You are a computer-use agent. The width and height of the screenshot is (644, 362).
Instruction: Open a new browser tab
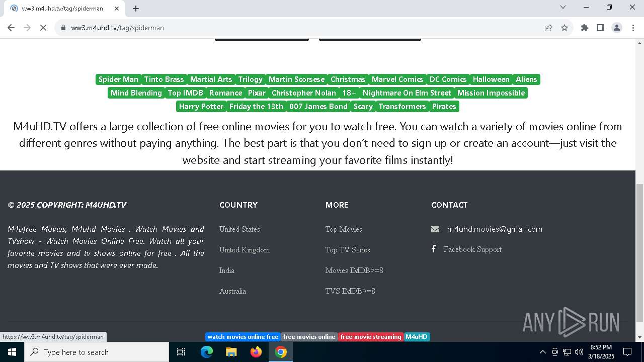[x=136, y=9]
